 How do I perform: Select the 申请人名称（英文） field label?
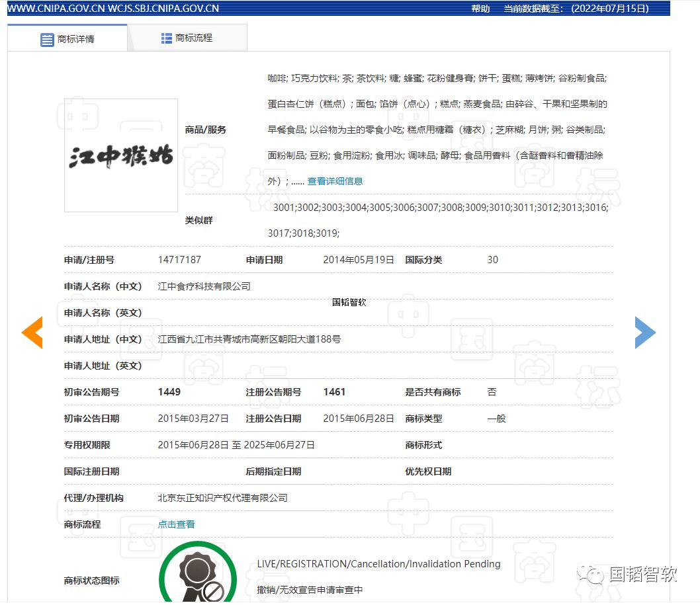[x=103, y=313]
